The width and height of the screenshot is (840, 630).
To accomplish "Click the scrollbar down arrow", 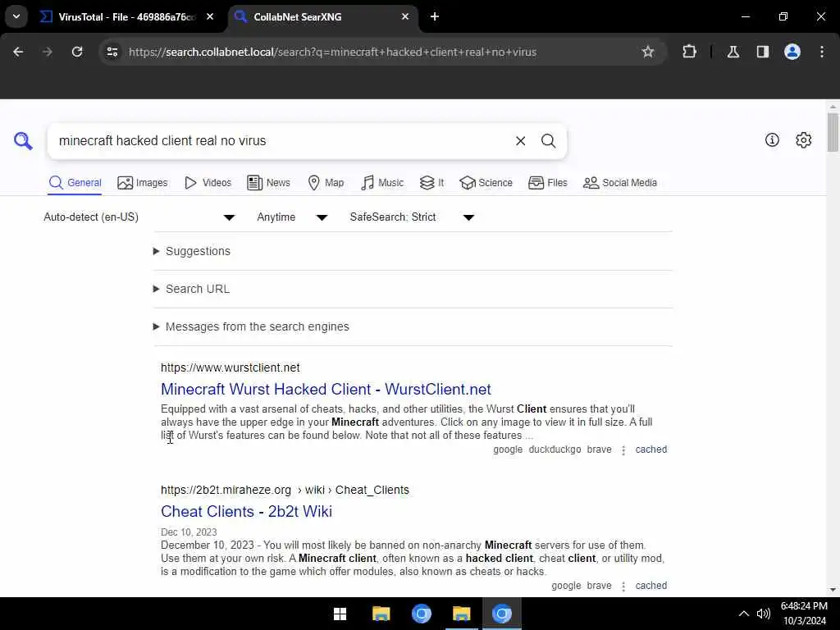I will tap(832, 590).
